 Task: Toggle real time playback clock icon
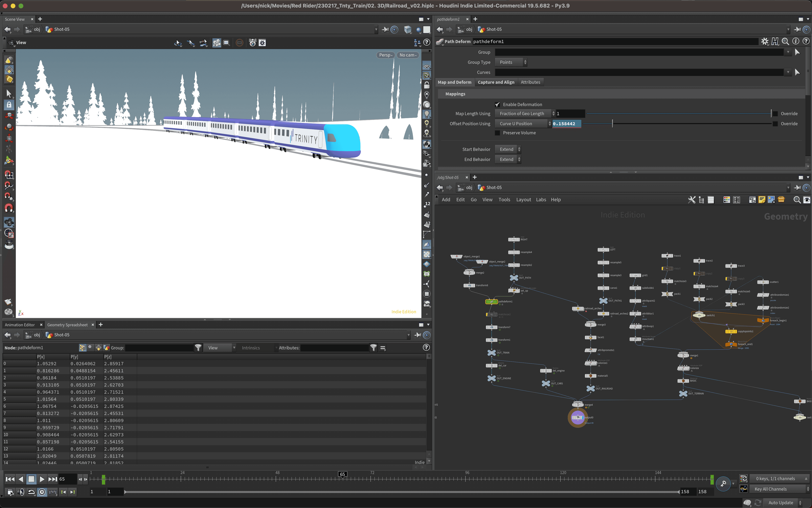click(x=42, y=492)
